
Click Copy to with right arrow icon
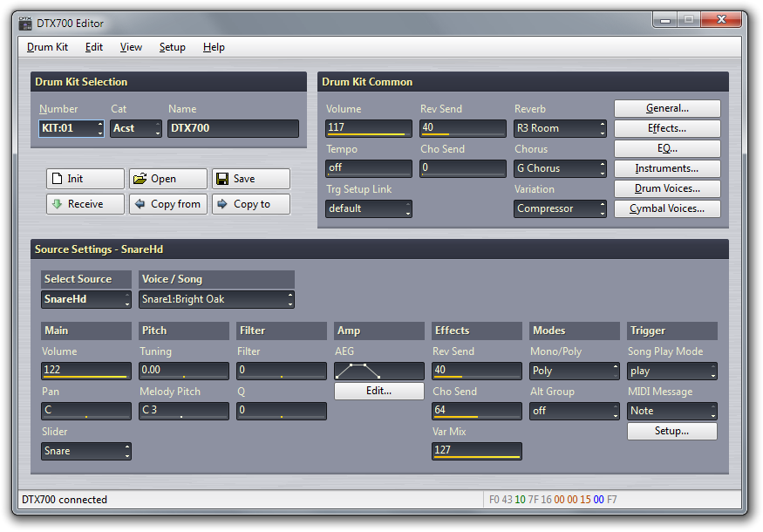pyautogui.click(x=251, y=204)
